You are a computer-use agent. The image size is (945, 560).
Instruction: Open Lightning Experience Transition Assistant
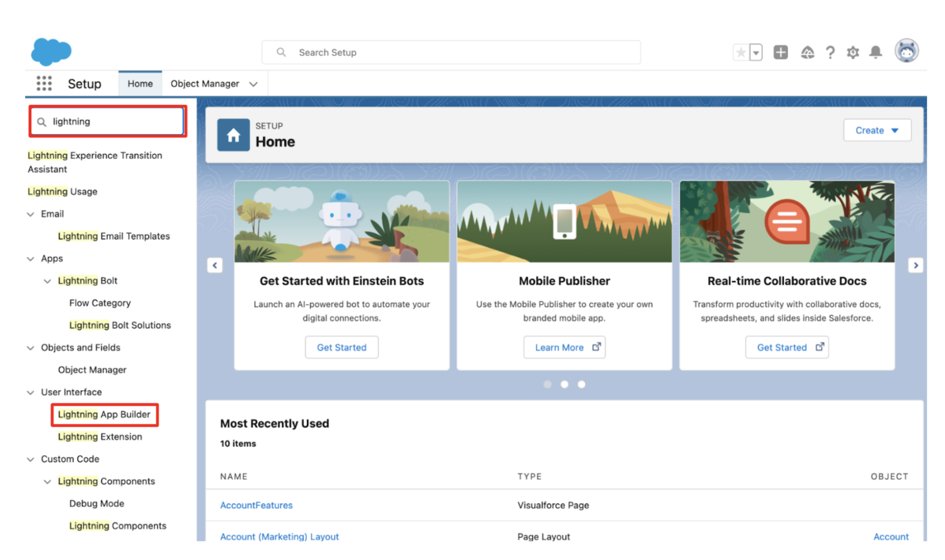click(x=95, y=162)
